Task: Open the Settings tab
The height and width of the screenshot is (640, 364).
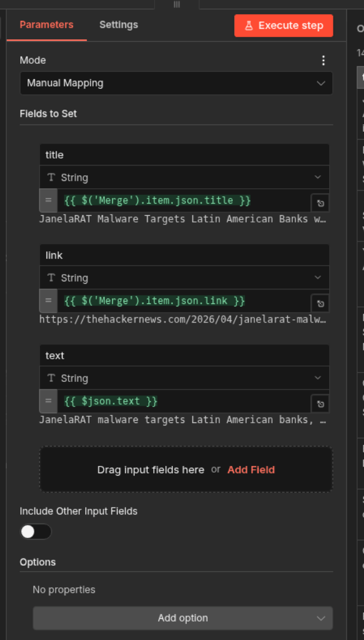Action: coord(119,25)
